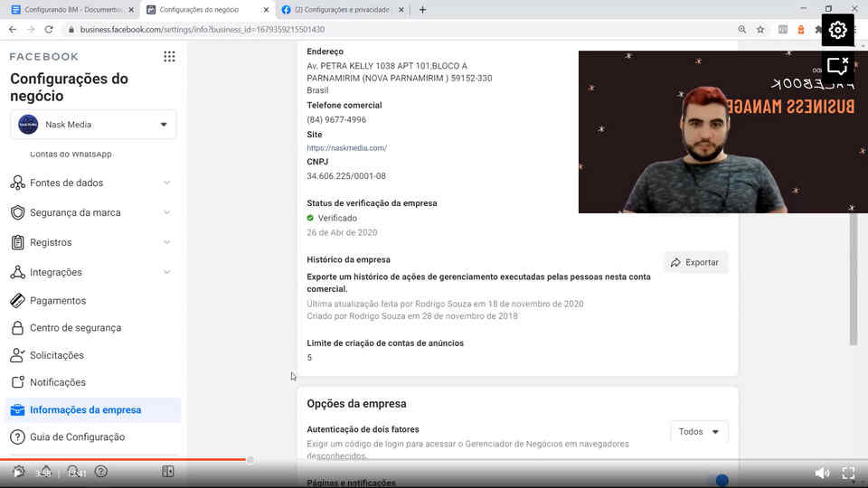Export the company history with Exportar
868x488 pixels.
(x=696, y=262)
